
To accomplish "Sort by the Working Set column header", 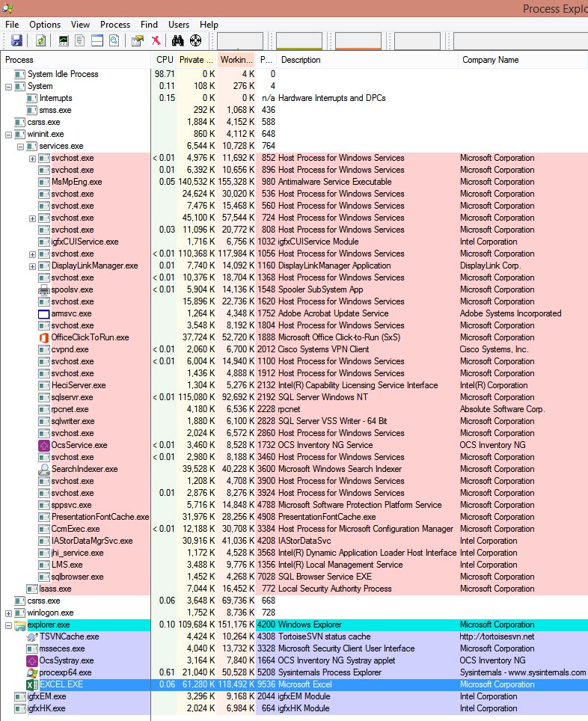I will pyautogui.click(x=236, y=60).
